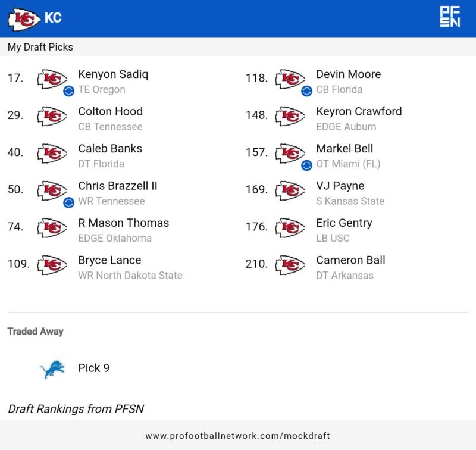
Task: Select the Kenyon Sadiq player name
Action: click(113, 74)
